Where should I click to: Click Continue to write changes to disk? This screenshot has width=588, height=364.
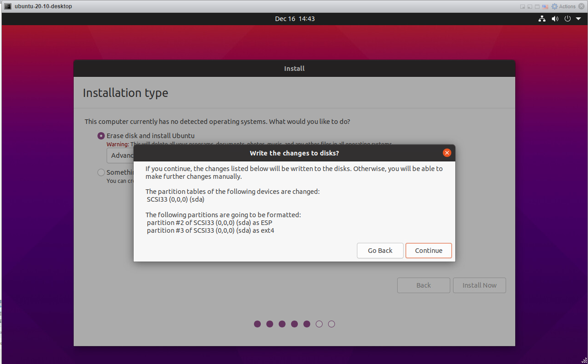pos(429,251)
